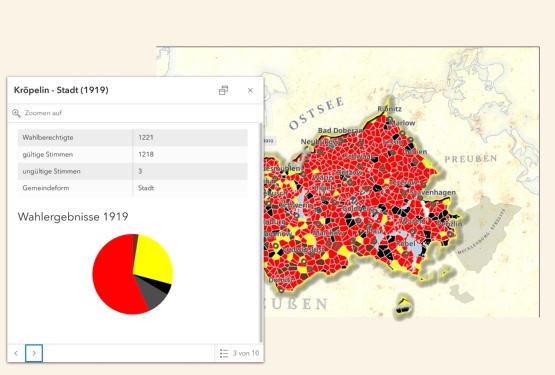This screenshot has height=375, width=555.
Task: Click the Röbel label on map
Action: point(406,244)
